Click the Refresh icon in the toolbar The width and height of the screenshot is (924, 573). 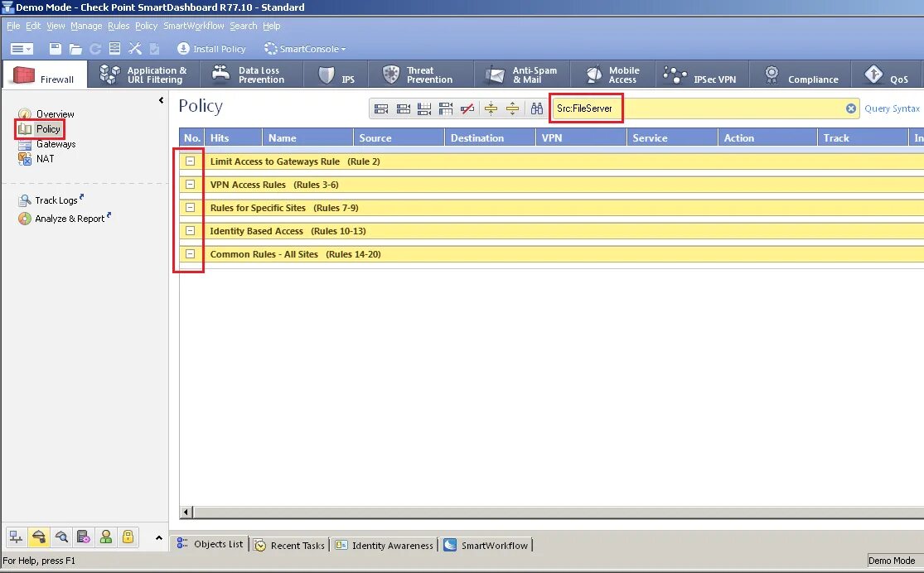[94, 49]
